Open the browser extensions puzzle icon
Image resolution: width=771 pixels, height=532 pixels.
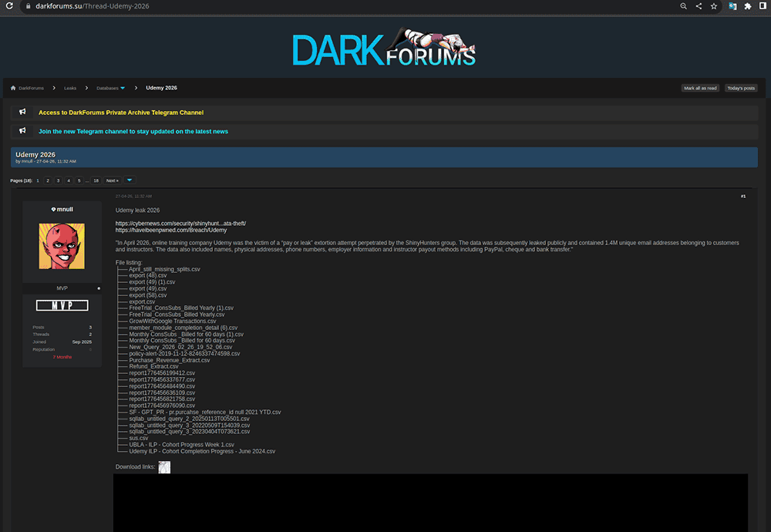click(x=748, y=6)
